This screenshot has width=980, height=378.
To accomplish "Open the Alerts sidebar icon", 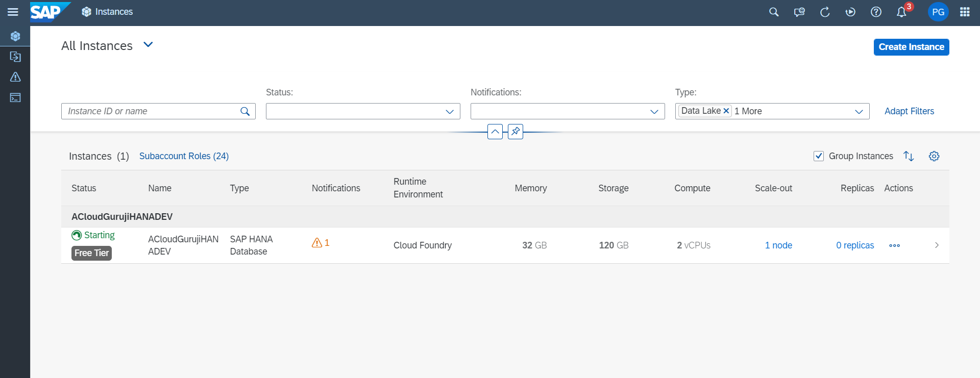I will coord(15,77).
